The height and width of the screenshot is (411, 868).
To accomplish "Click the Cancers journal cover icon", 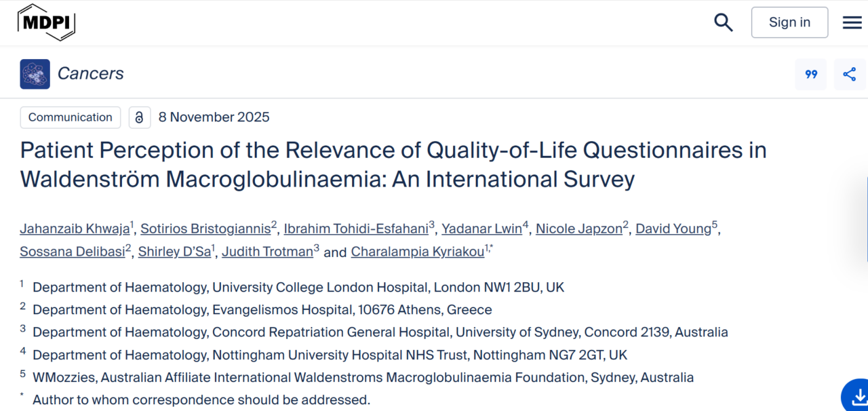I will pos(35,73).
